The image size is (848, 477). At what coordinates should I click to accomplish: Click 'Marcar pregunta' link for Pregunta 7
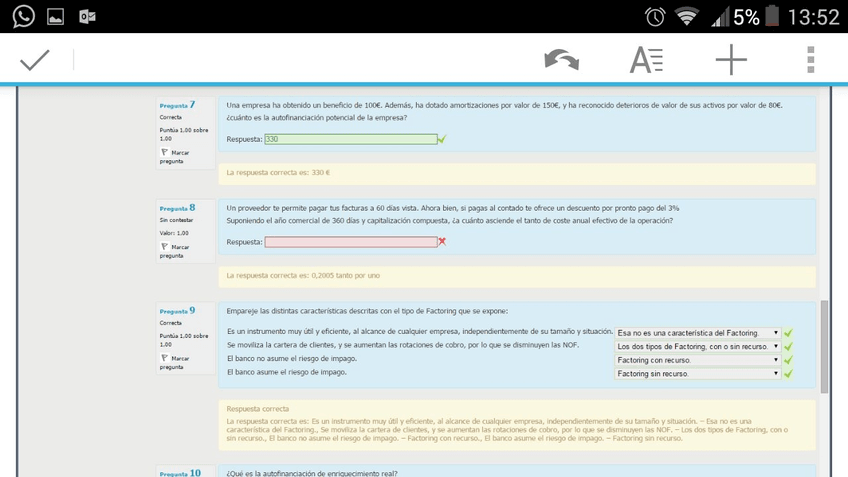click(x=175, y=157)
